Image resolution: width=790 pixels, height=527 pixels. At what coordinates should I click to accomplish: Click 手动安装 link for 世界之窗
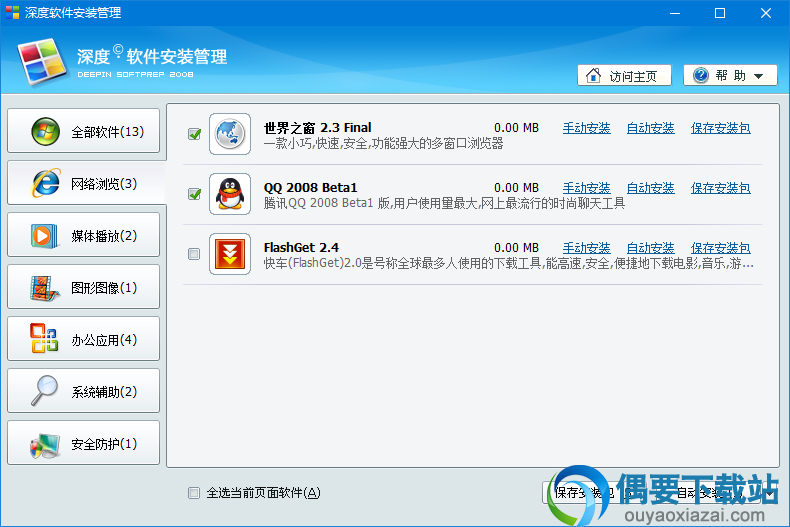click(x=586, y=128)
